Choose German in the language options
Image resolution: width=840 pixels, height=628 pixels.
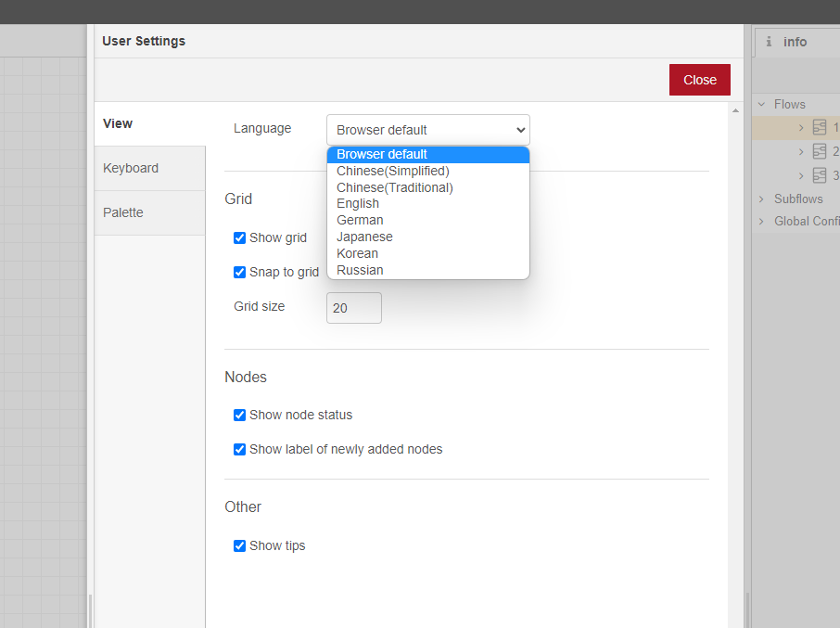(360, 220)
